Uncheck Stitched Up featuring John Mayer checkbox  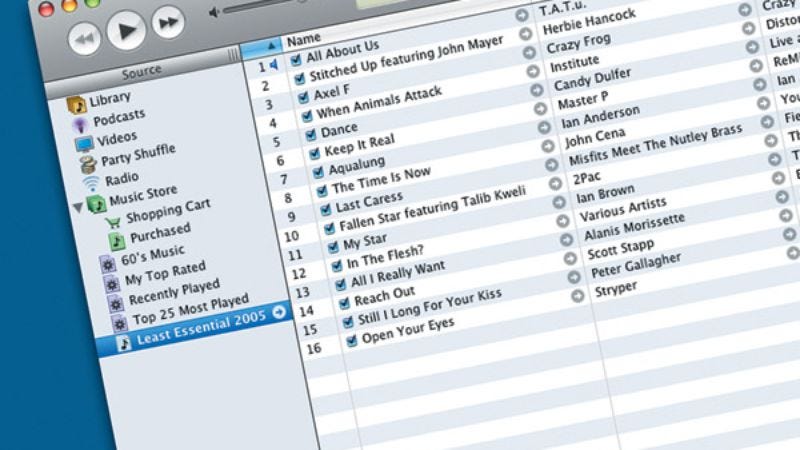(299, 79)
